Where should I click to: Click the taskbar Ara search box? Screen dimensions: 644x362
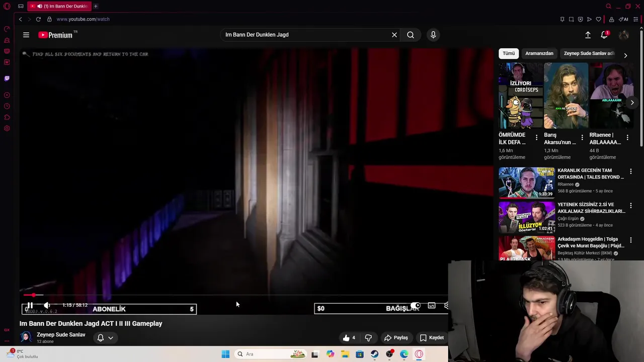[271, 354]
